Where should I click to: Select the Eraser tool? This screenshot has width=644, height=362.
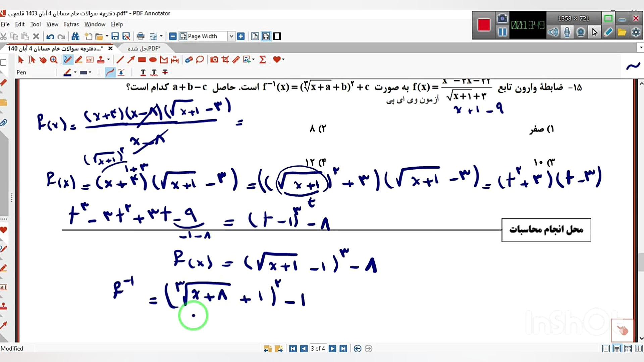pos(189,60)
